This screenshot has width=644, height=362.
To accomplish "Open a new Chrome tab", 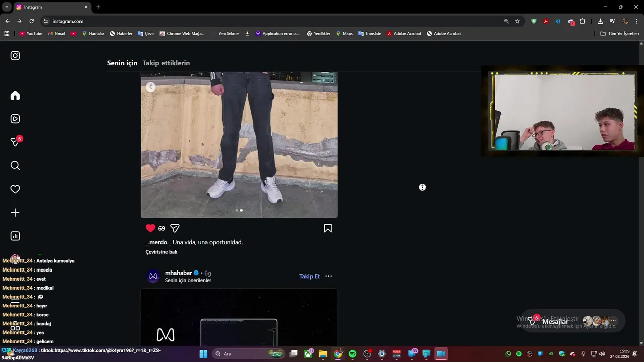I will [x=98, y=7].
